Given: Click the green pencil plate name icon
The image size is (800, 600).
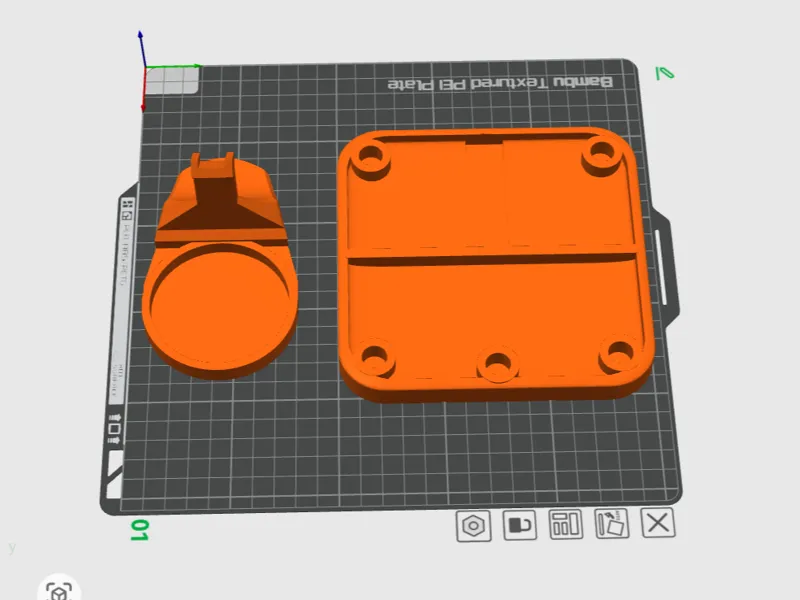Looking at the screenshot, I should click(664, 73).
